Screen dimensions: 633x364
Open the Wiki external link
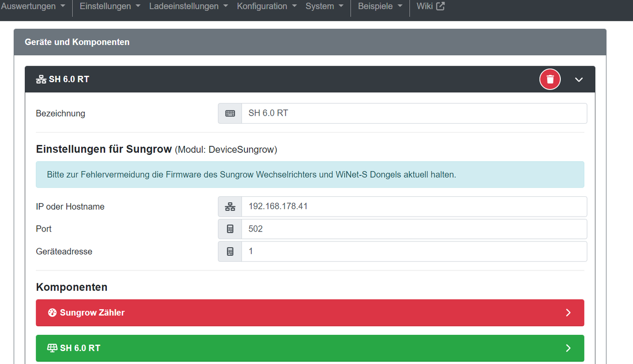(430, 6)
